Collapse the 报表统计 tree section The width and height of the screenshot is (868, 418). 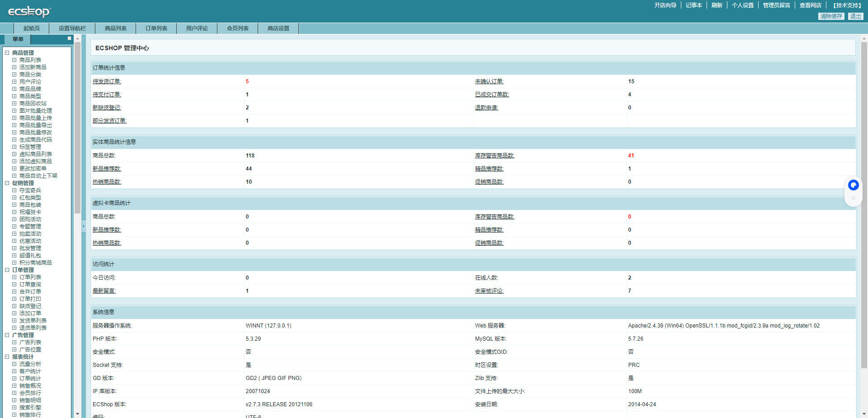(7, 357)
